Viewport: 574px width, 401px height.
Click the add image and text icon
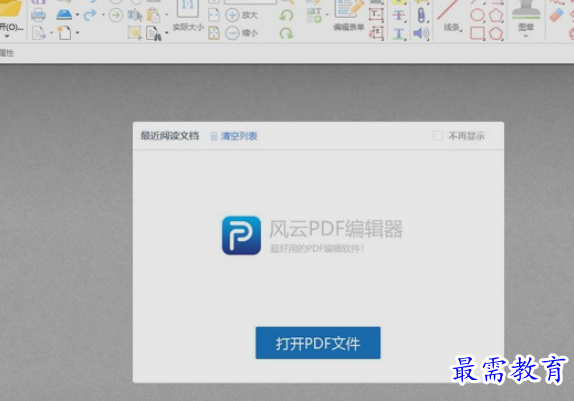(x=314, y=15)
